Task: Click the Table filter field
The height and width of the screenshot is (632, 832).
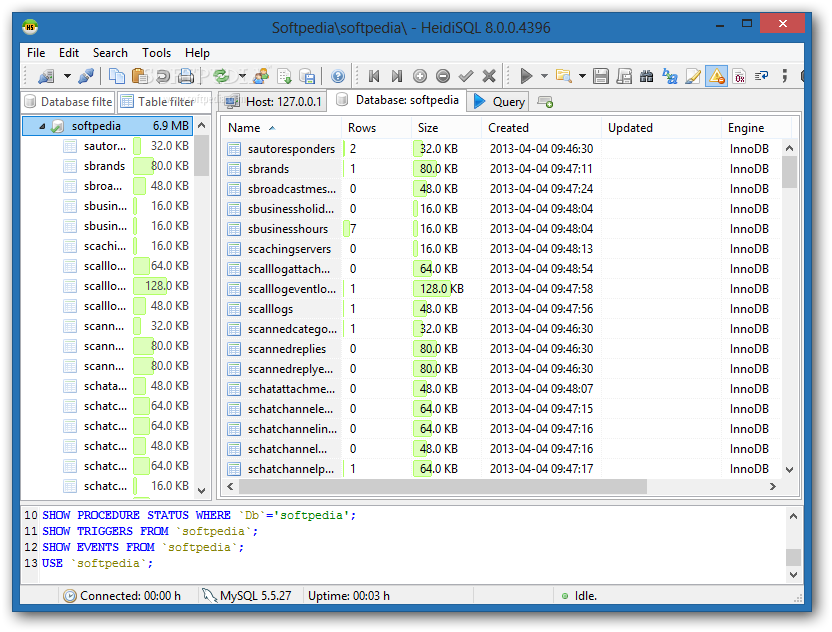Action: click(164, 101)
